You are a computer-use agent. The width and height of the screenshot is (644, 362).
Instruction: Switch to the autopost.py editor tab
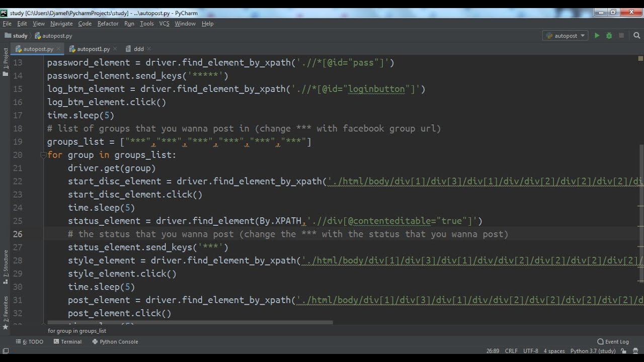pos(38,49)
